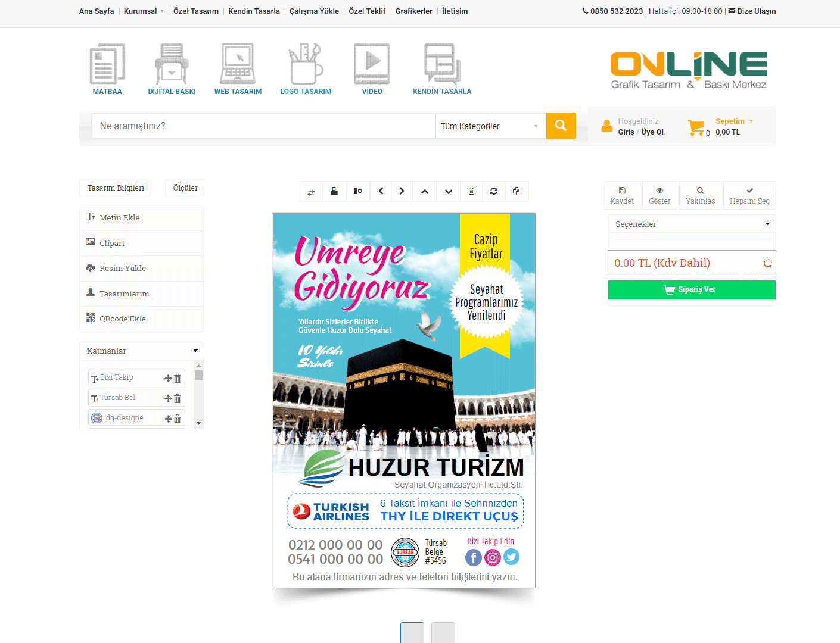Image resolution: width=840 pixels, height=643 pixels.
Task: Click move handle of dg-designe layer
Action: coord(168,419)
